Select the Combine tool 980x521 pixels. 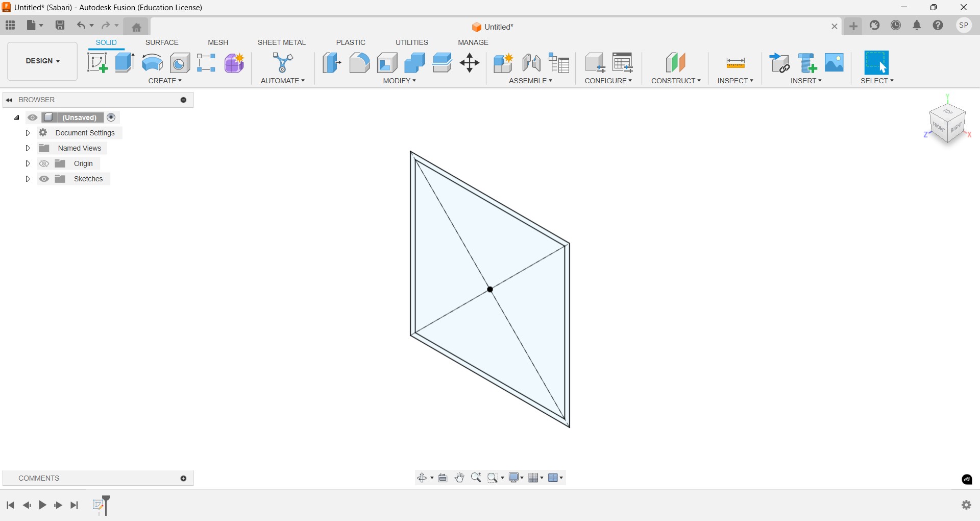(415, 63)
